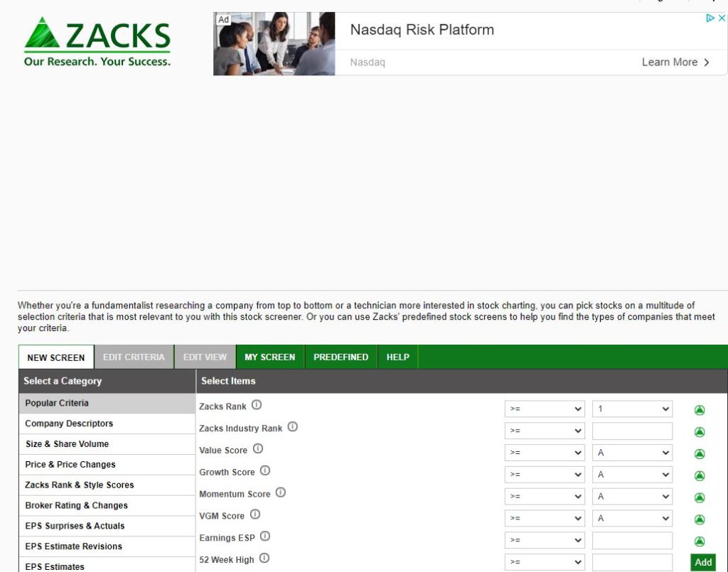This screenshot has width=728, height=572.
Task: Expand the Value Score grade dropdown
Action: (x=631, y=453)
